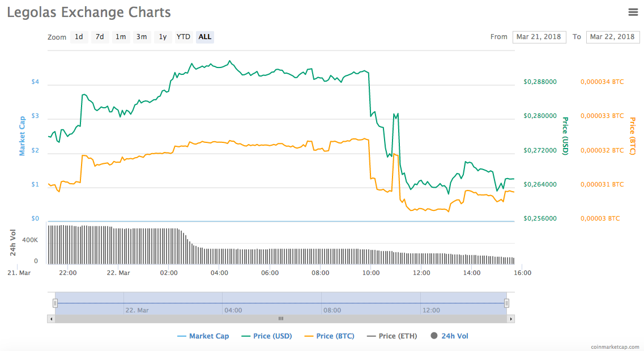The image size is (644, 351).
Task: Open coinmarketcap.com credit link
Action: [x=615, y=347]
